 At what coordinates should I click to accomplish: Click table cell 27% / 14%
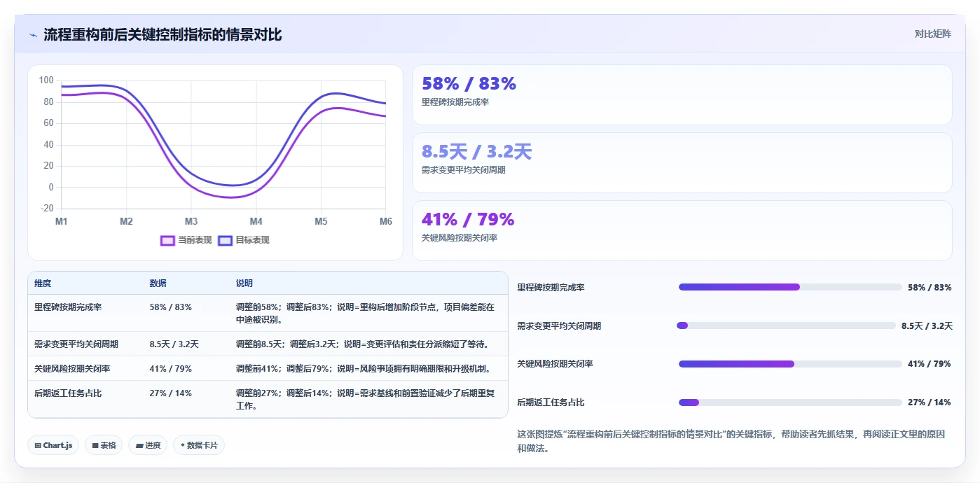[x=170, y=393]
